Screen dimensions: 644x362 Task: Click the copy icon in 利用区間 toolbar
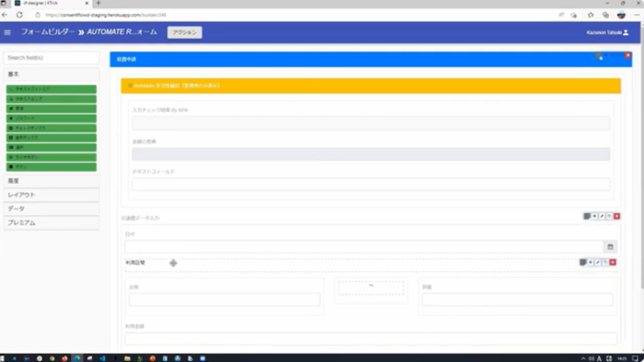point(605,262)
